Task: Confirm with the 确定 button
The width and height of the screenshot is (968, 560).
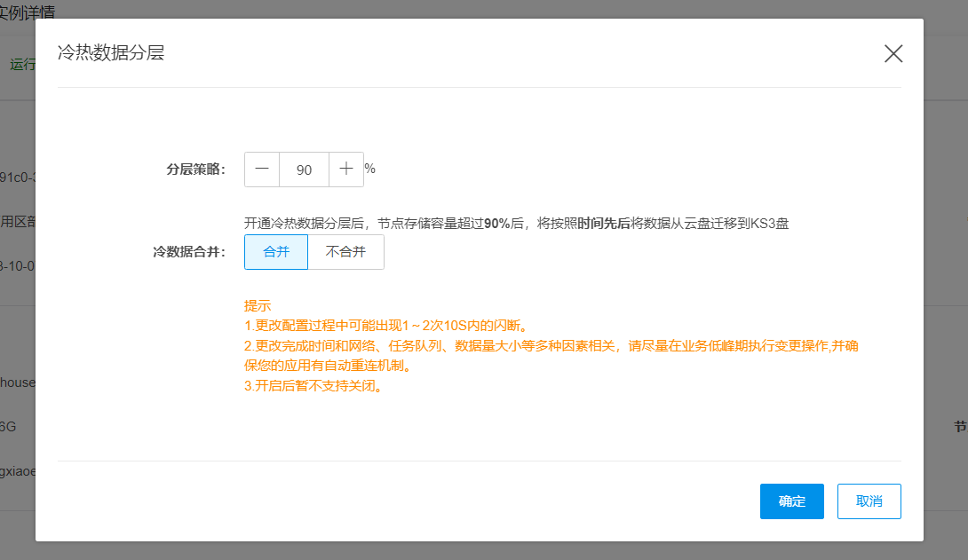Action: pyautogui.click(x=791, y=501)
